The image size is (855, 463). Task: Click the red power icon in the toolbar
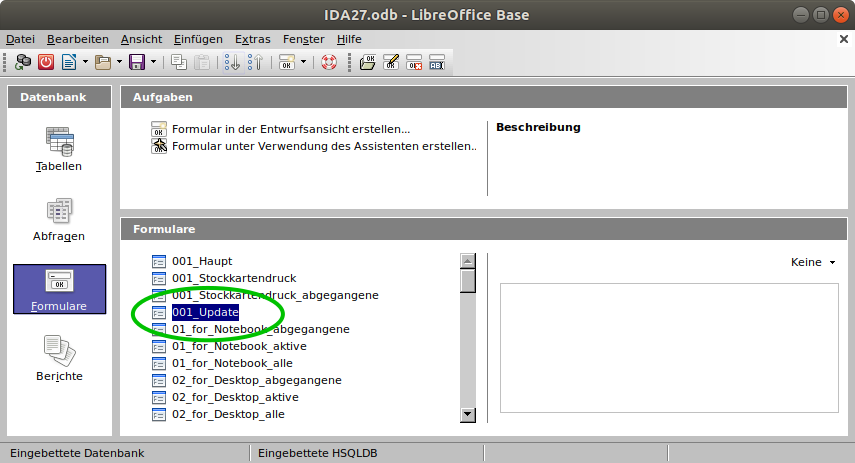(46, 62)
